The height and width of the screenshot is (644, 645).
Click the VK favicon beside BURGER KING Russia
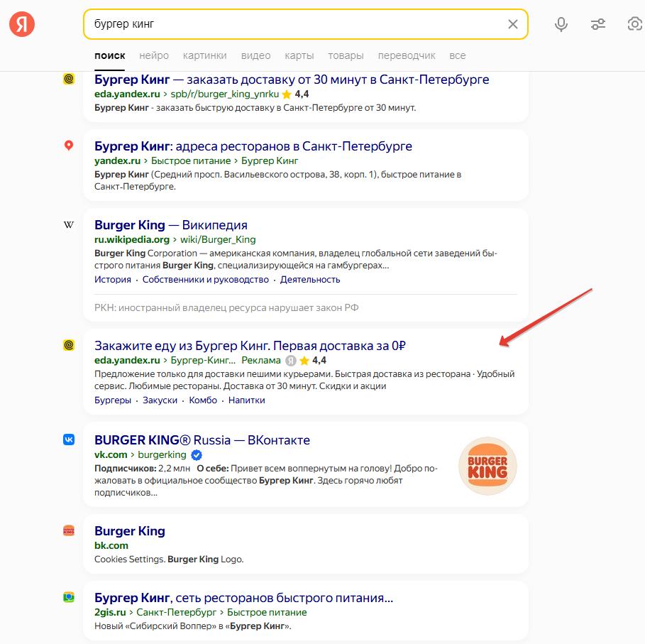[69, 440]
